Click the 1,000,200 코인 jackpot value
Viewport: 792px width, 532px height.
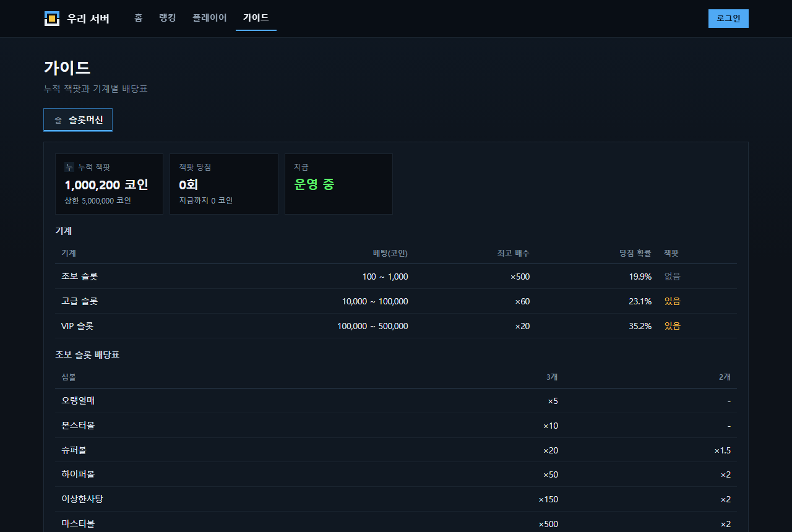point(106,184)
